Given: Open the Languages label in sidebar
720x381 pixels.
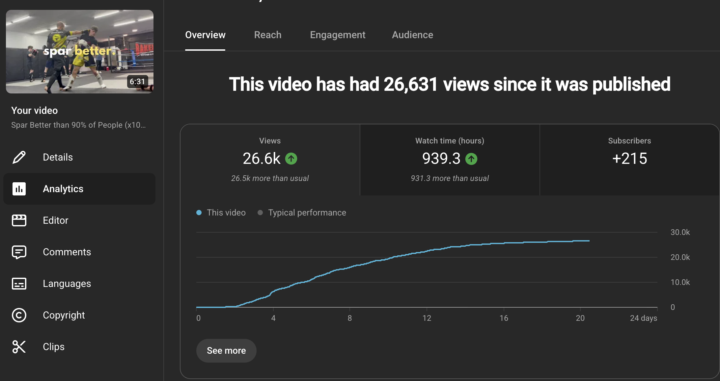Looking at the screenshot, I should pyautogui.click(x=67, y=284).
